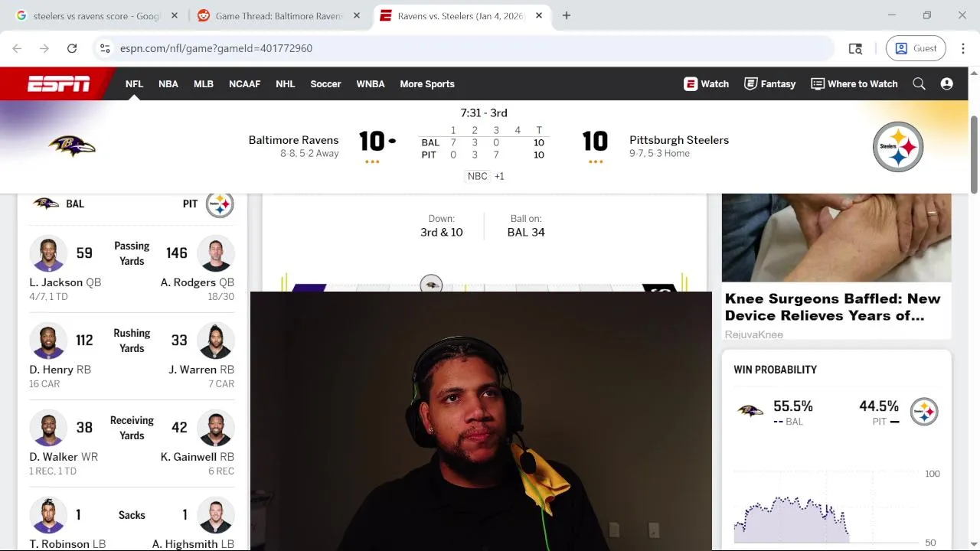Click the Guest profile button
980x551 pixels.
pyautogui.click(x=916, y=48)
